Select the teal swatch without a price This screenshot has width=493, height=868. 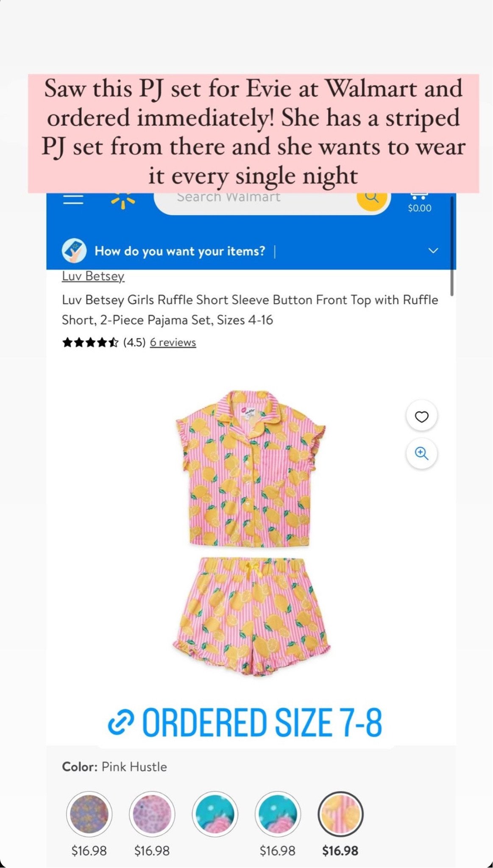pyautogui.click(x=215, y=814)
